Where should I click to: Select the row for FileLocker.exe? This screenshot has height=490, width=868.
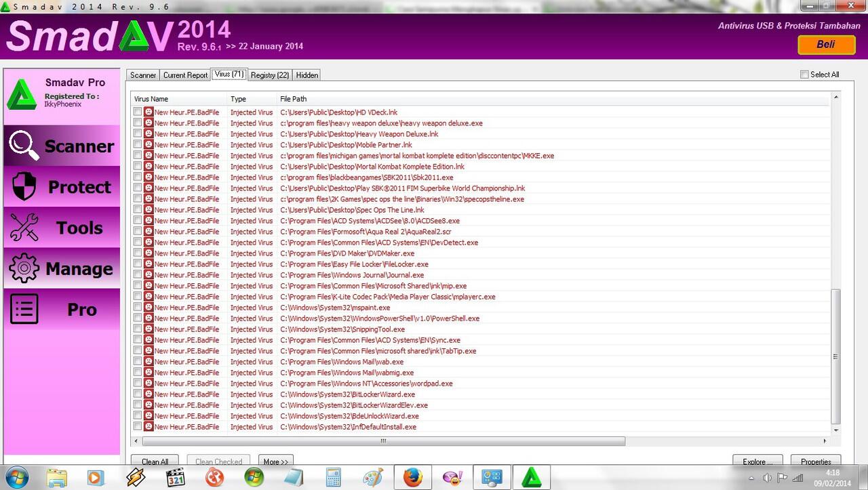tap(480, 264)
